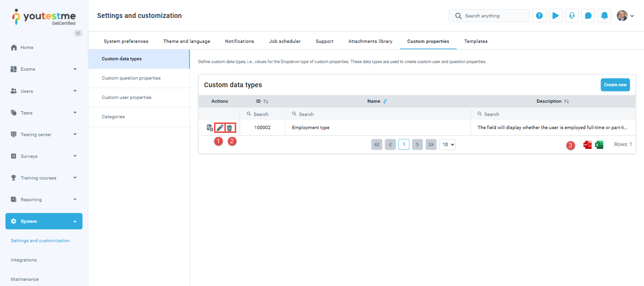
Task: Click the pencil edit icon for Employment type
Action: tap(220, 128)
